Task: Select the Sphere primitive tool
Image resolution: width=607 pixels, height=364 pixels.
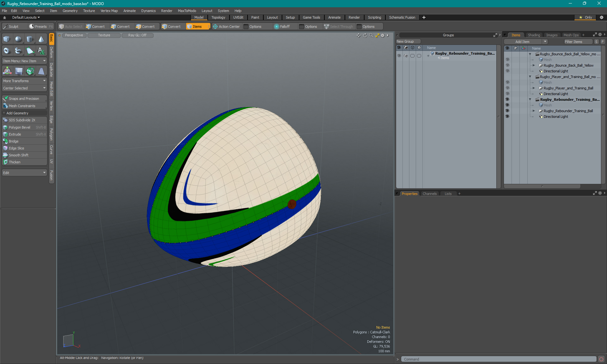Action: click(18, 39)
